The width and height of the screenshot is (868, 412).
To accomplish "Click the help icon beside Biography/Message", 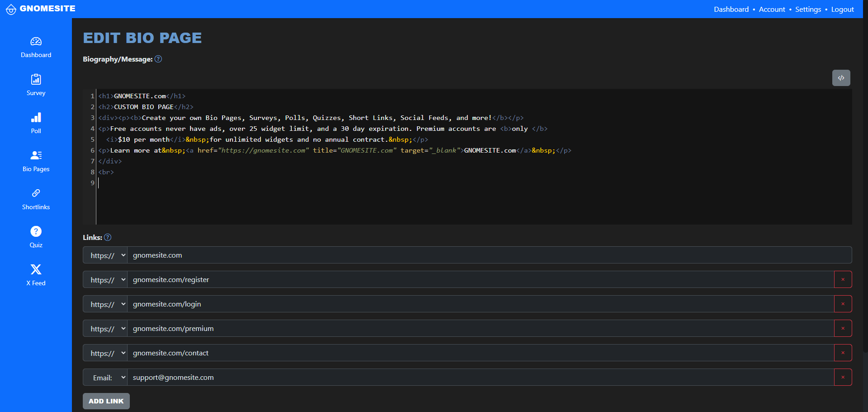I will tap(158, 59).
